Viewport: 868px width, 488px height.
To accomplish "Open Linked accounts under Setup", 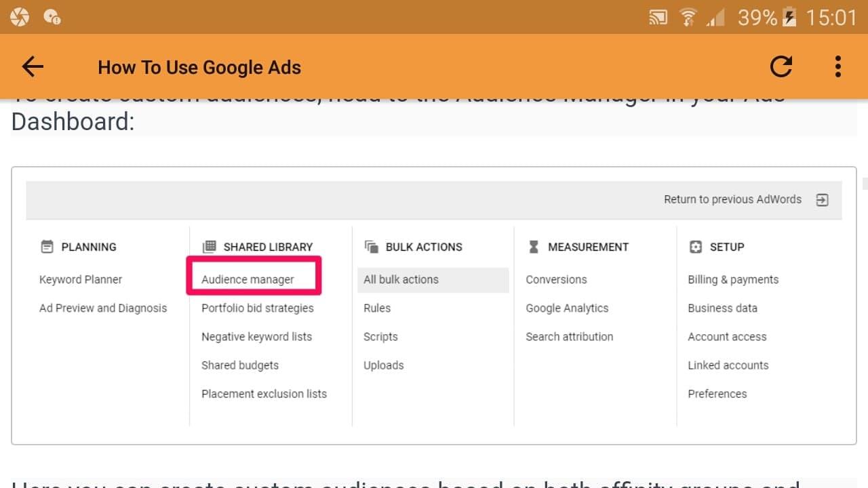I will 728,365.
